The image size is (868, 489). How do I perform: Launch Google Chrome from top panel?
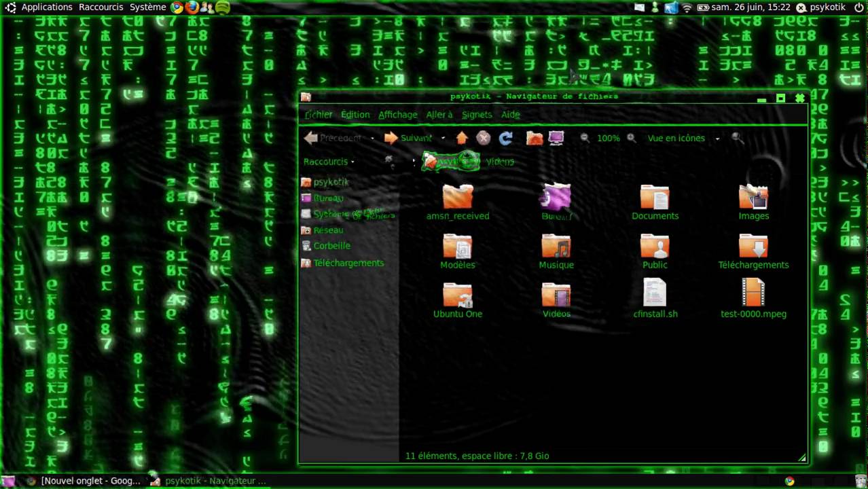click(x=177, y=7)
